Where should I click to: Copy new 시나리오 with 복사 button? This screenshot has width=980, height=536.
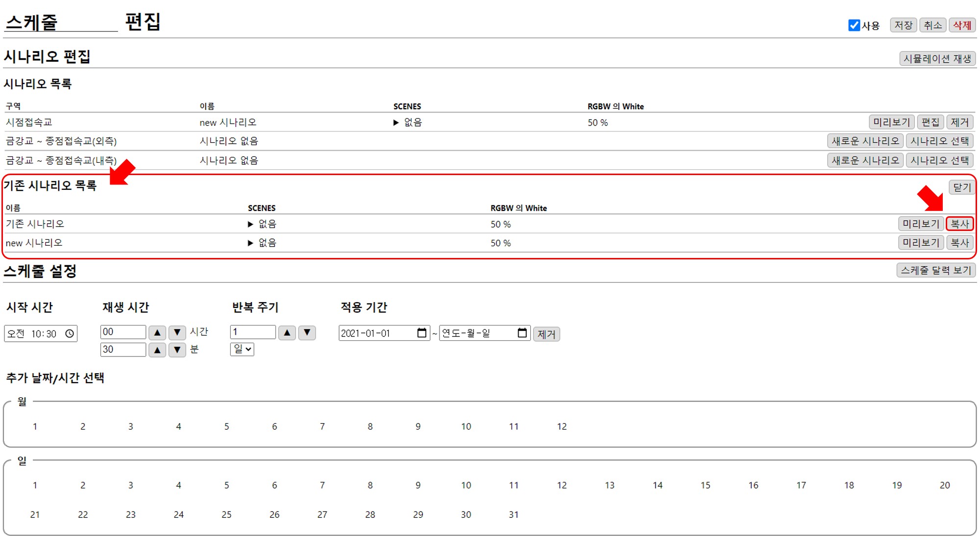coord(959,243)
